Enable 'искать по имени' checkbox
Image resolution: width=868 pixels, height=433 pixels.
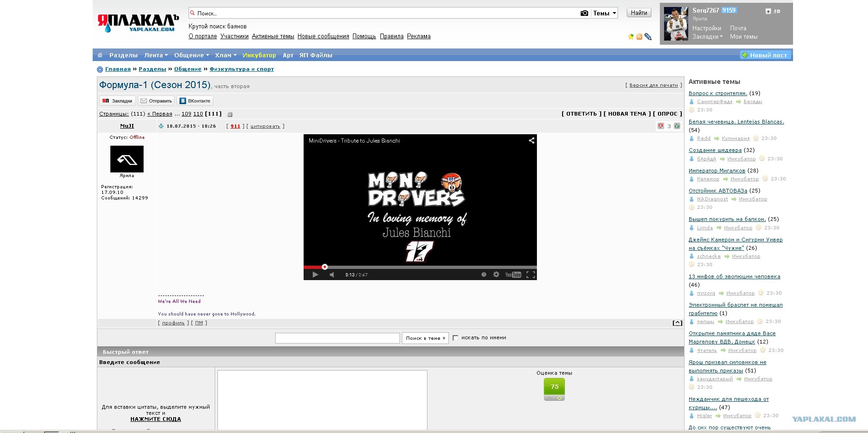pyautogui.click(x=455, y=338)
